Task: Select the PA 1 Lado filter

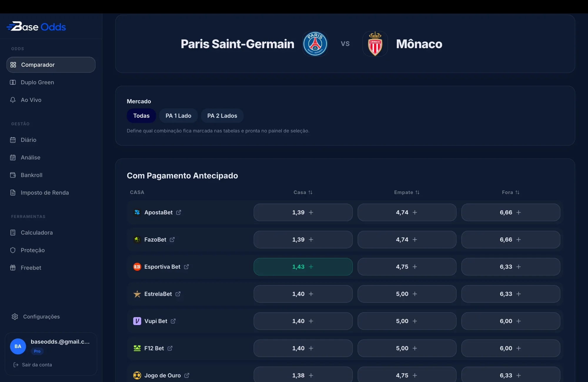Action: [178, 116]
